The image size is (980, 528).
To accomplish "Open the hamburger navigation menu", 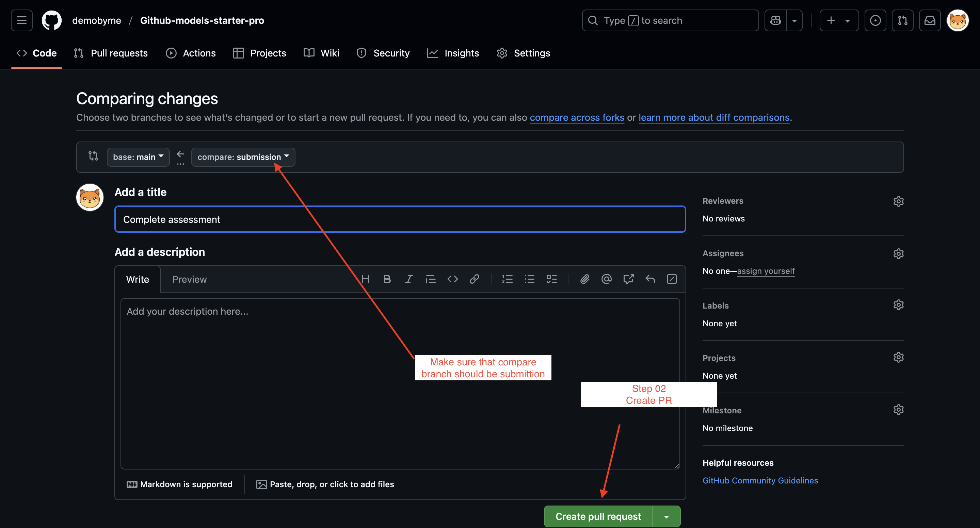I will [x=22, y=20].
